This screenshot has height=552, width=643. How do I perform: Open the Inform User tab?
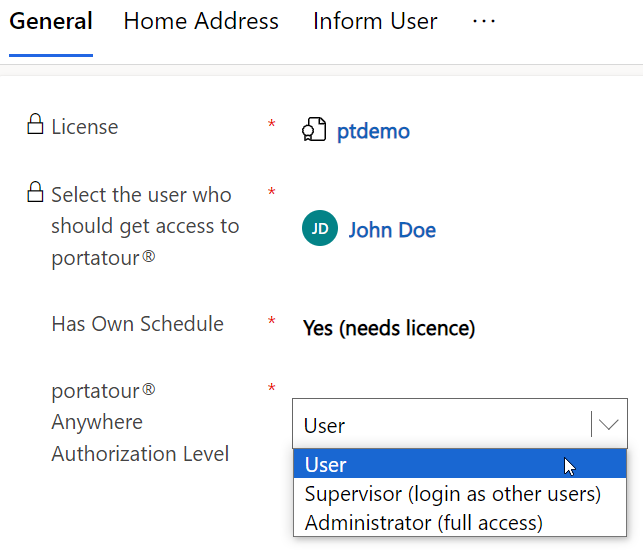click(x=375, y=21)
